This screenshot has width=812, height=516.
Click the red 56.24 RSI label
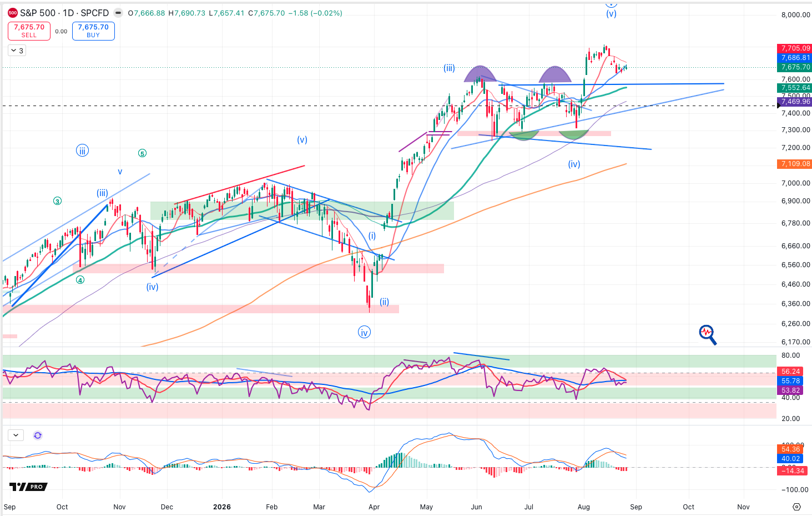click(790, 372)
